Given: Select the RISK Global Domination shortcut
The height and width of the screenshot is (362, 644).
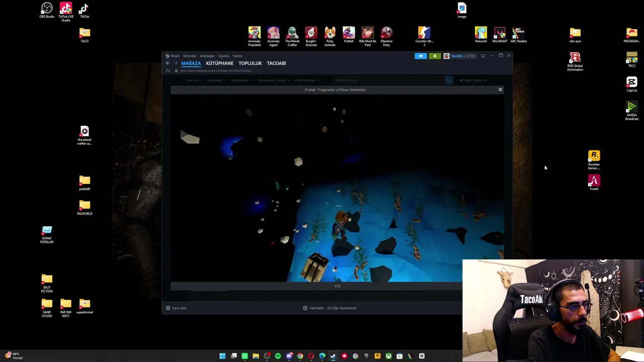Looking at the screenshot, I should (575, 62).
